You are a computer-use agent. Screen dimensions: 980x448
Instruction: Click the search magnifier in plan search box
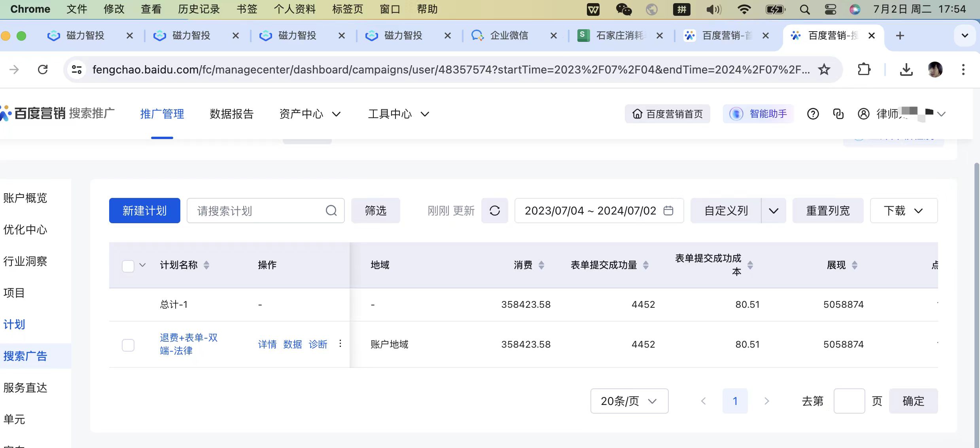331,211
